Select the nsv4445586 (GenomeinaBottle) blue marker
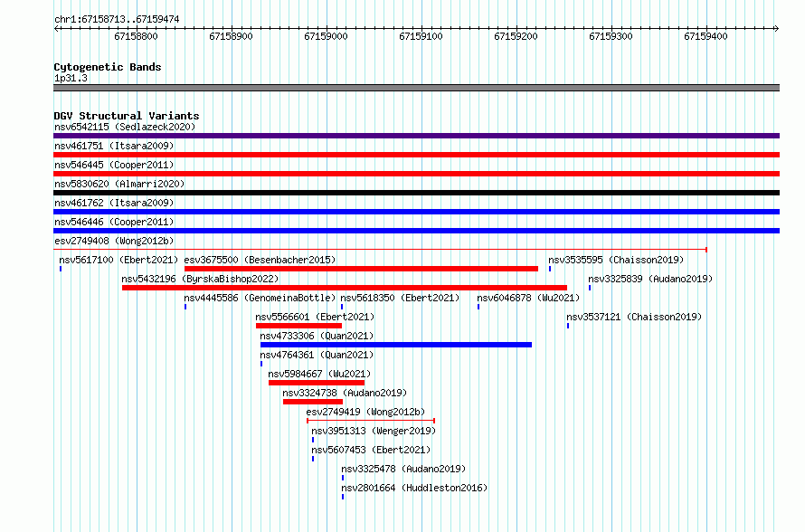 [x=185, y=307]
